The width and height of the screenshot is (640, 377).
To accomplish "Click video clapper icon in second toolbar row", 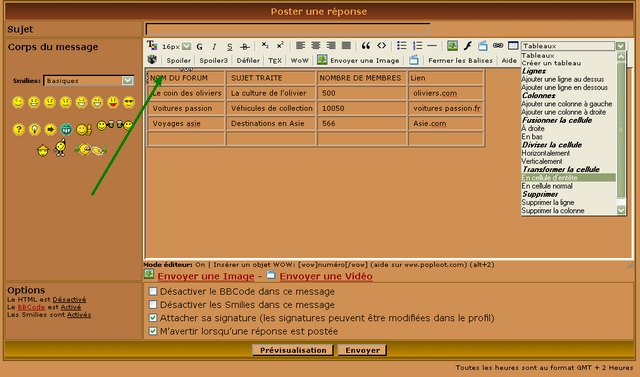I will pyautogui.click(x=413, y=60).
